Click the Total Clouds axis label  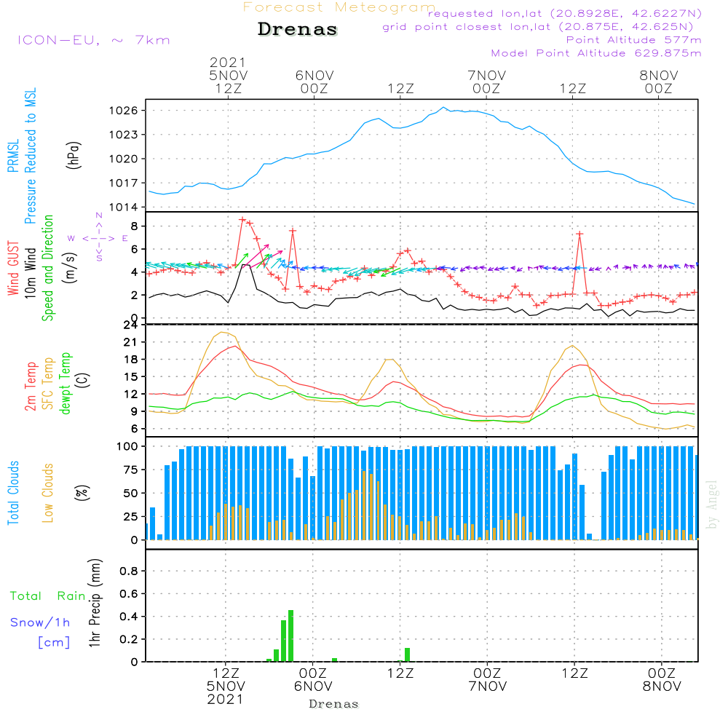14,493
